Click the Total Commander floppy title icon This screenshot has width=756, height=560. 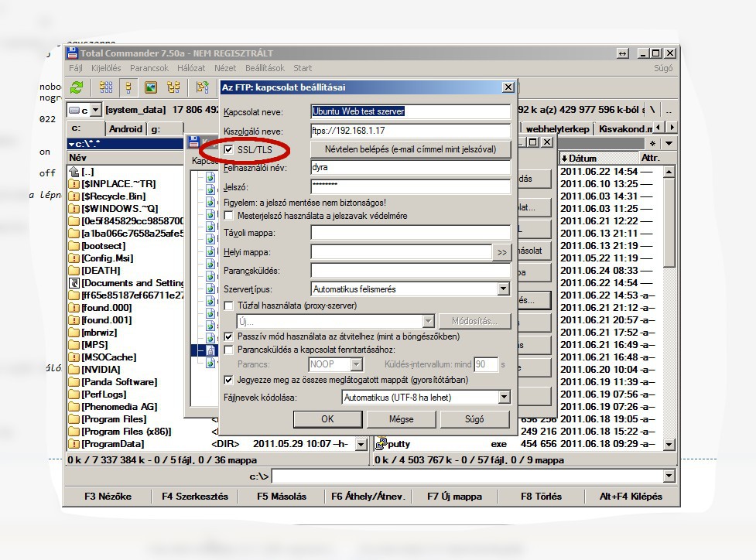click(x=72, y=53)
